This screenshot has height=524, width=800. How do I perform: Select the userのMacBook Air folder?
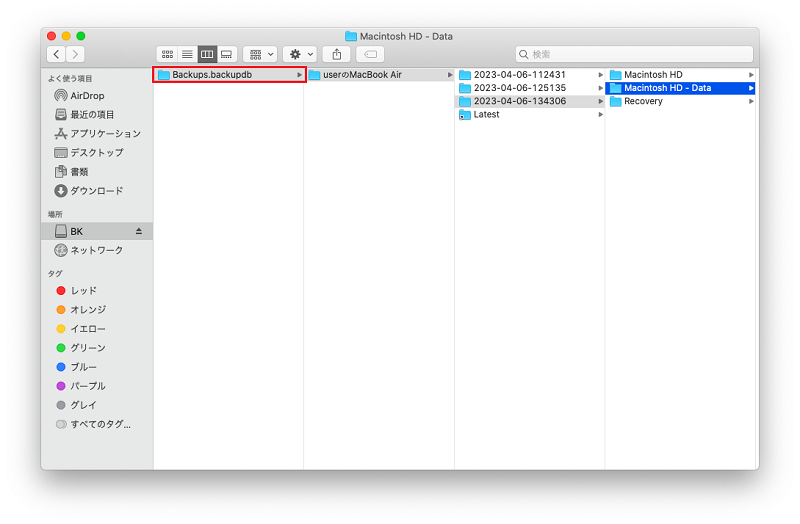(x=380, y=74)
